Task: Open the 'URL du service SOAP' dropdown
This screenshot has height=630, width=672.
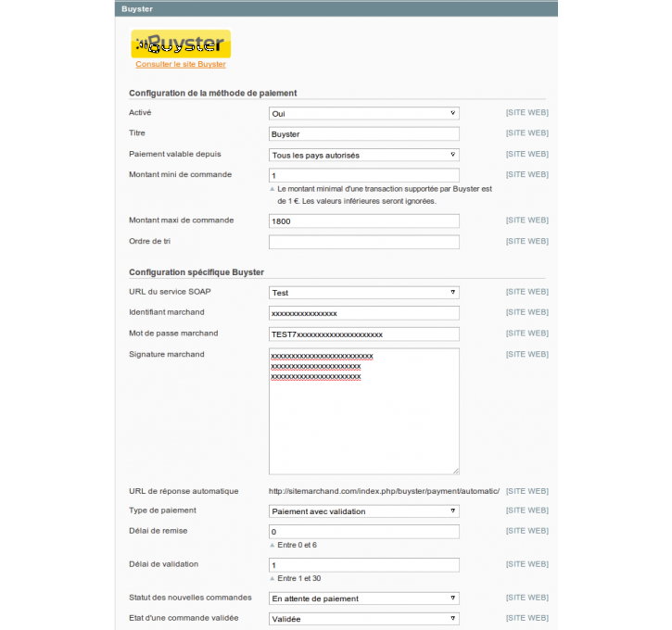Action: pyautogui.click(x=364, y=293)
